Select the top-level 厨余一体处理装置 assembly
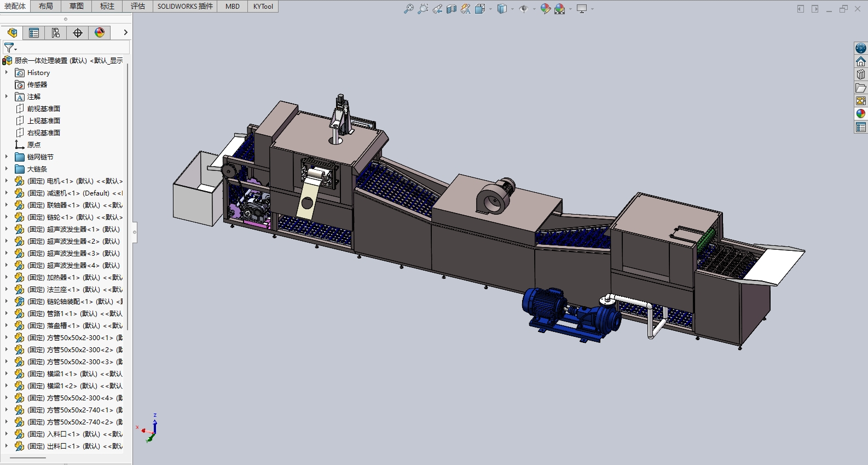This screenshot has height=465, width=868. coord(68,61)
